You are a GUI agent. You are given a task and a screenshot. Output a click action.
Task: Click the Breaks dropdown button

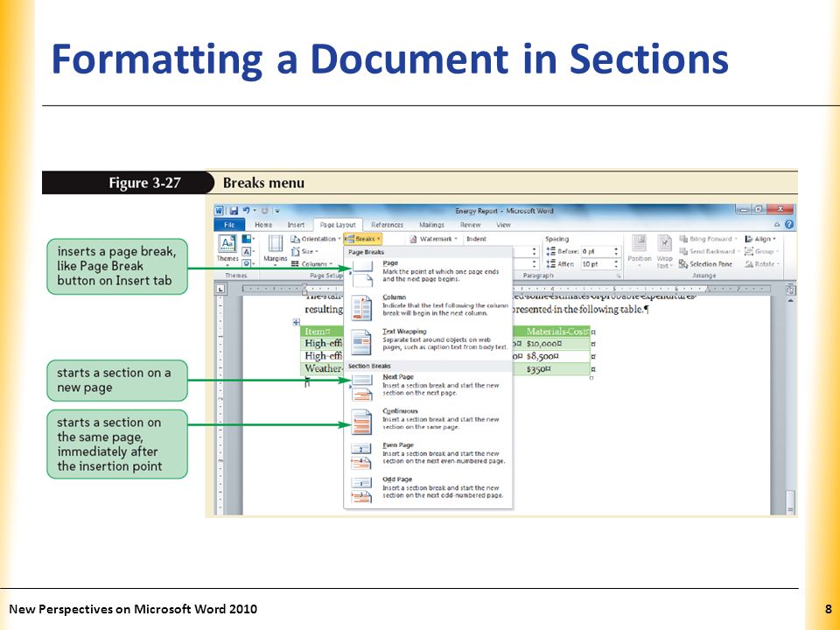(362, 239)
